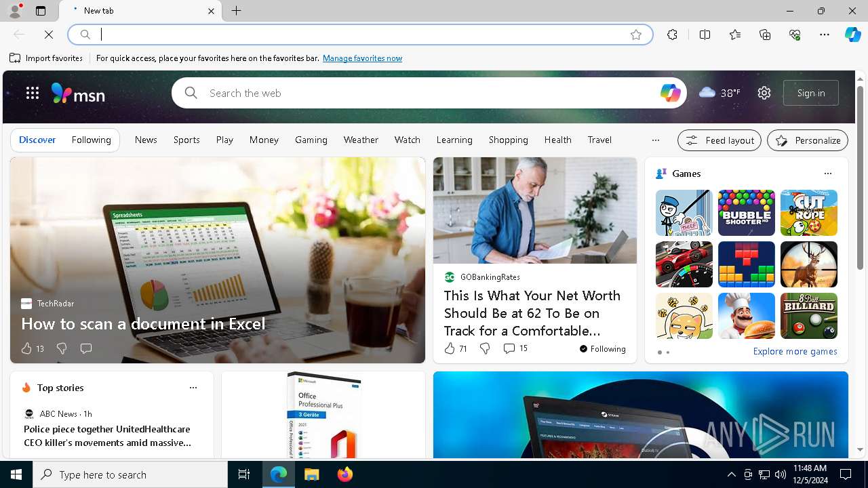Open the Favorites list icon
Viewport: 868px width, 488px height.
(x=735, y=35)
